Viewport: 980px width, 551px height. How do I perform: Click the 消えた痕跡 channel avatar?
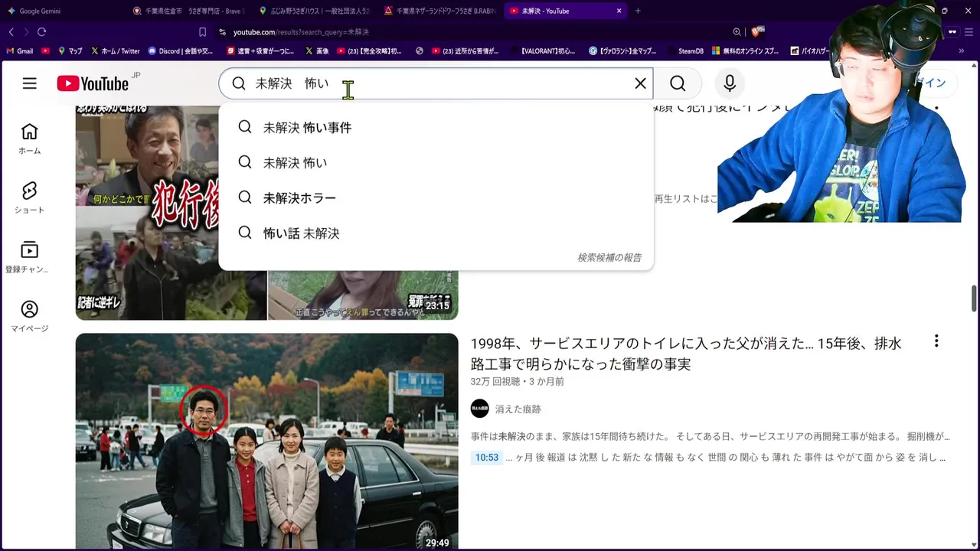(x=479, y=409)
